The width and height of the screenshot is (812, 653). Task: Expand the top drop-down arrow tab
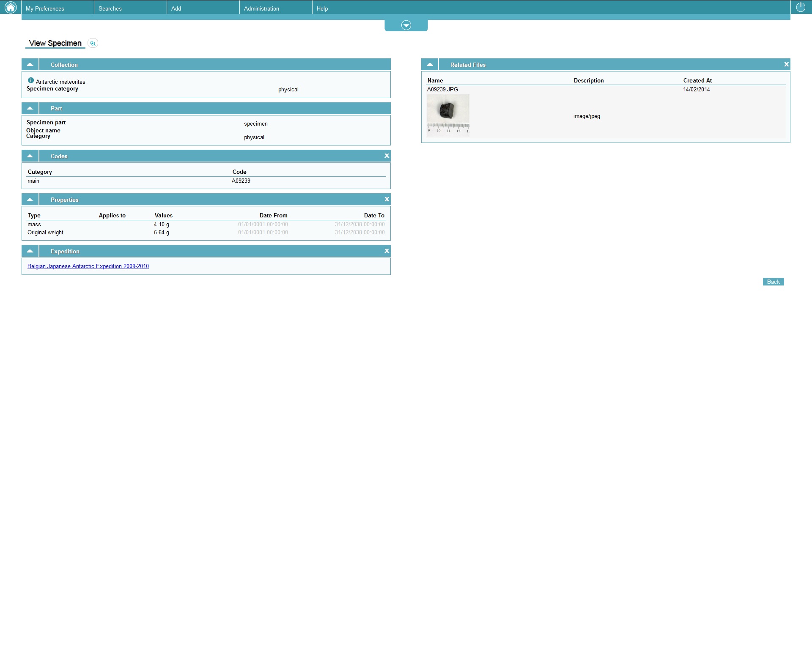click(x=406, y=25)
